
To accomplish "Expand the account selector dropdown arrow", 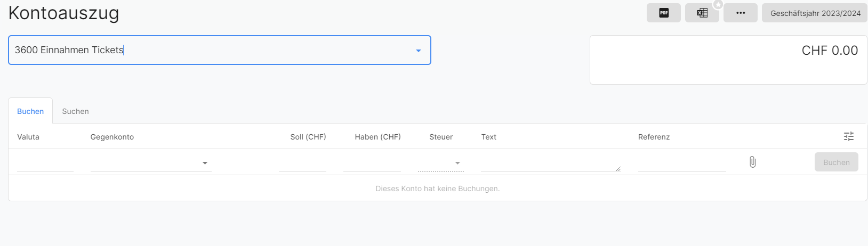I will 419,51.
